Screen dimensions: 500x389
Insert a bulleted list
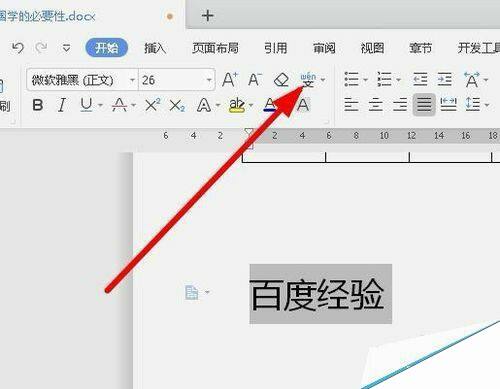351,80
